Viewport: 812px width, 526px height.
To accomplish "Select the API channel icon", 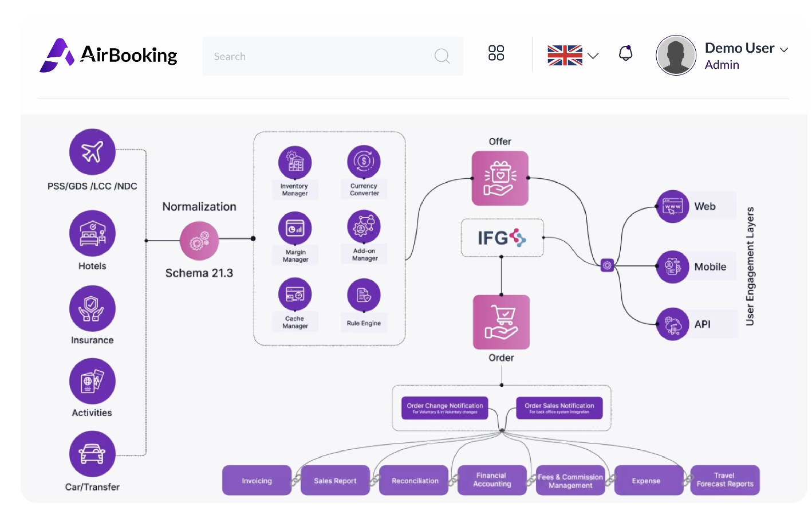I will pyautogui.click(x=672, y=324).
